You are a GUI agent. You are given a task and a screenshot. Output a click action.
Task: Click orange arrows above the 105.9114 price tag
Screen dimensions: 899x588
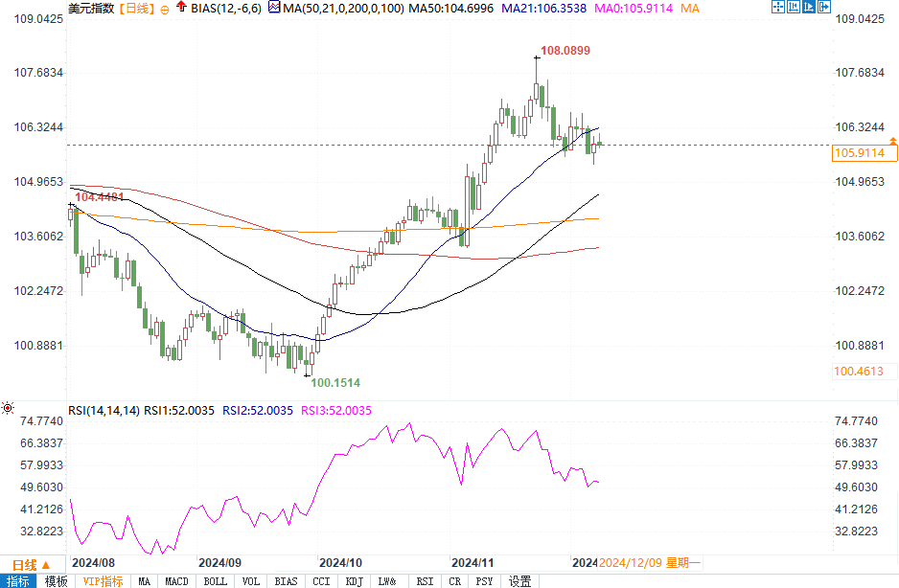(x=892, y=141)
